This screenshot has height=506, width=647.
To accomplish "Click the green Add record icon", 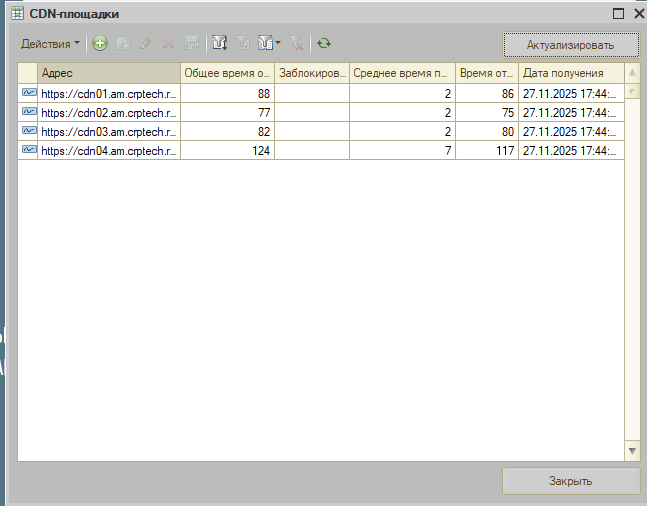I will 99,44.
